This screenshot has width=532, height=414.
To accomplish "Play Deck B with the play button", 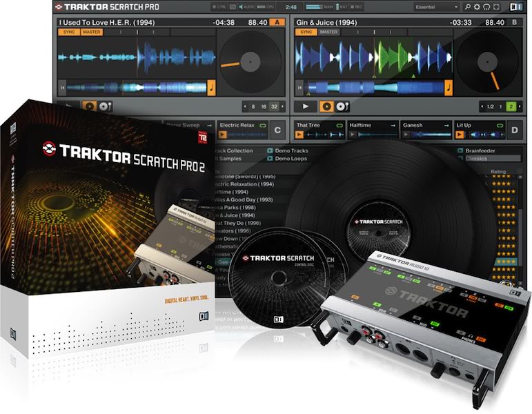I will pyautogui.click(x=306, y=106).
